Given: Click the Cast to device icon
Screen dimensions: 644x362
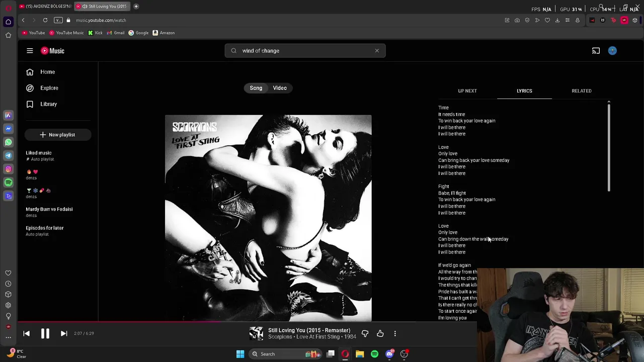Looking at the screenshot, I should [x=596, y=51].
